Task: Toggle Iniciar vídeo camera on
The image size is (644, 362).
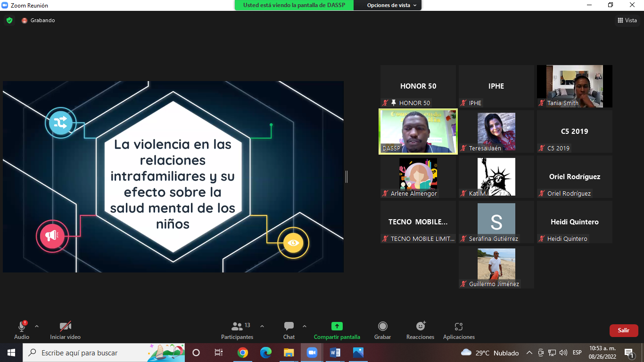Action: (x=66, y=330)
